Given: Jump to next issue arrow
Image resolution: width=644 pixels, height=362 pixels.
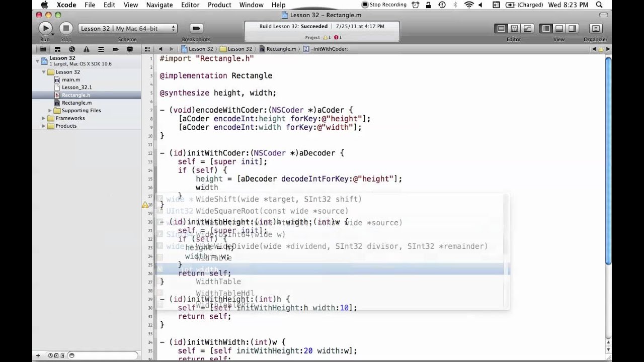Looking at the screenshot, I should pos(607,49).
